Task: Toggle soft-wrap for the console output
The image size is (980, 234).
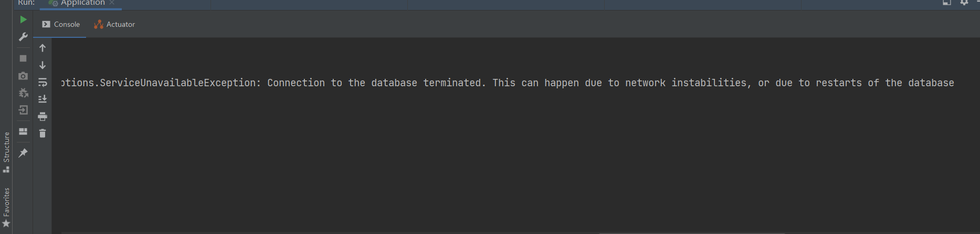Action: tap(43, 82)
